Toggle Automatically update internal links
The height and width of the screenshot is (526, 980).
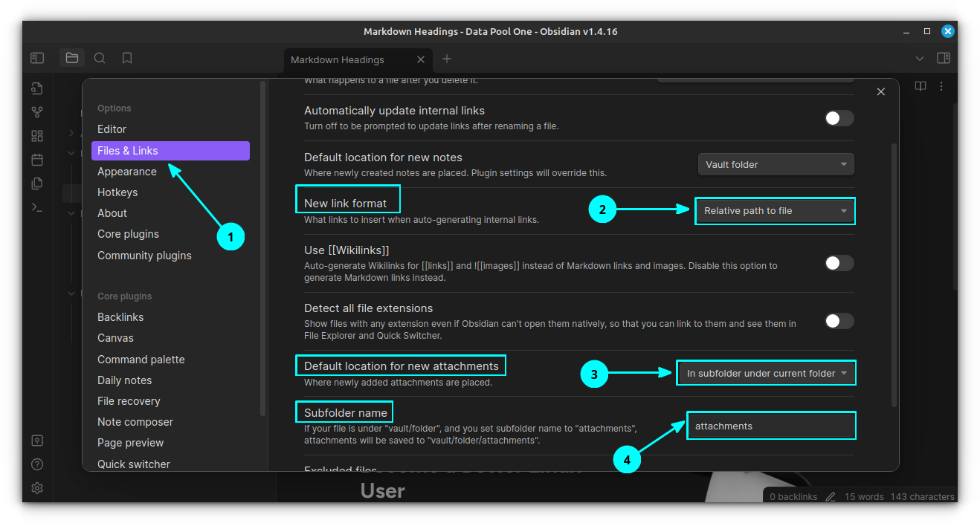point(839,118)
